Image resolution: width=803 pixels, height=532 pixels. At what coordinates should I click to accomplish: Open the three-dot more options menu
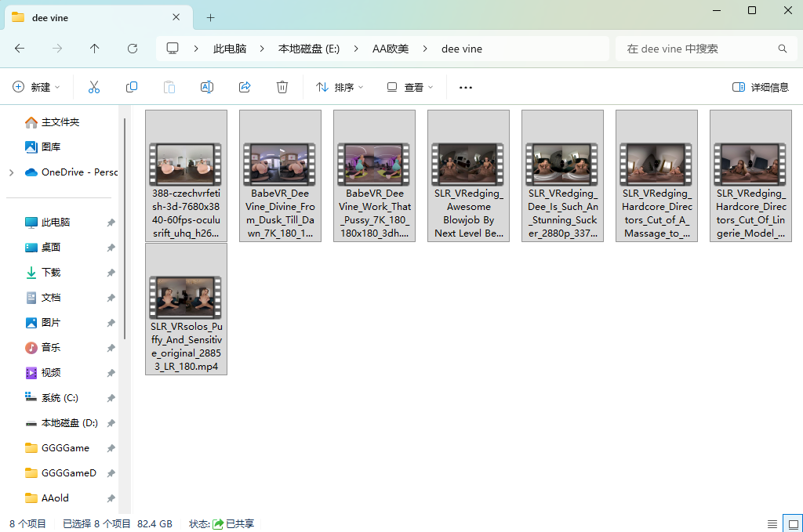tap(466, 87)
